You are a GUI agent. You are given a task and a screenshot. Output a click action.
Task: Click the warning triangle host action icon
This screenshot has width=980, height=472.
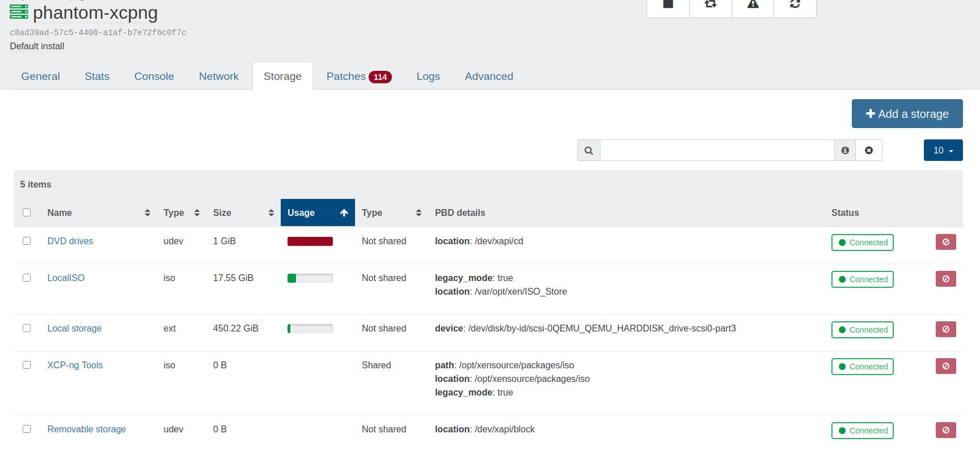(753, 5)
